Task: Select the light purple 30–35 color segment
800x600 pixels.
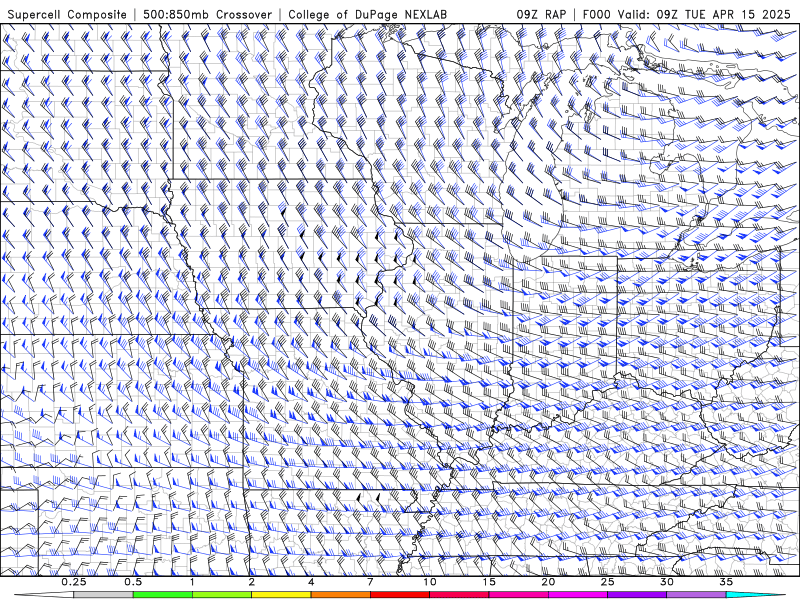Action: 696,595
